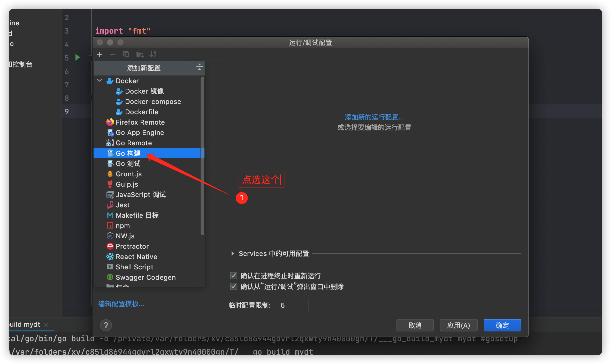Choose Shell Script configuration type

tap(134, 267)
